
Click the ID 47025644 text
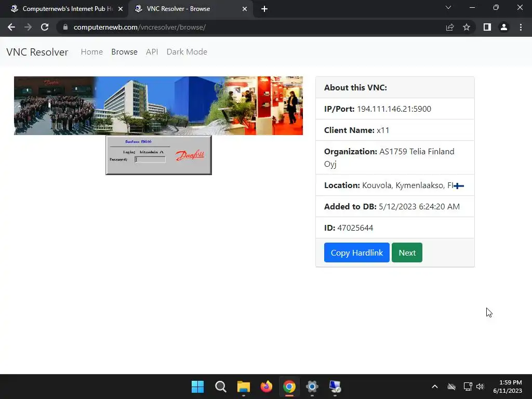349,228
